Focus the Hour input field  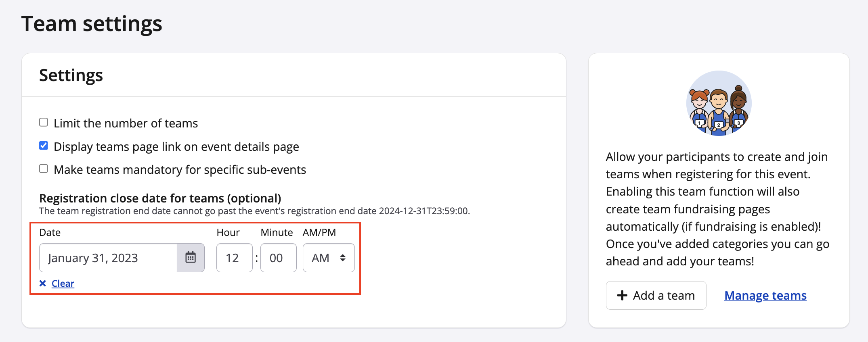click(x=234, y=258)
